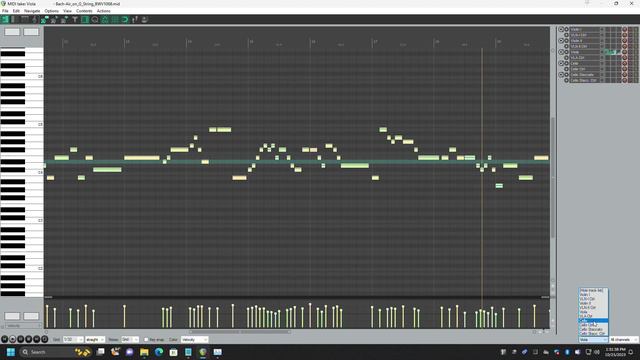Image resolution: width=640 pixels, height=360 pixels.
Task: Open the File menu
Action: point(5,11)
